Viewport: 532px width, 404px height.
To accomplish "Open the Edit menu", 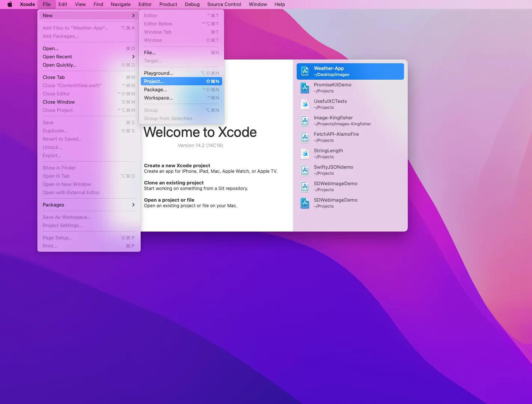I will 63,4.
